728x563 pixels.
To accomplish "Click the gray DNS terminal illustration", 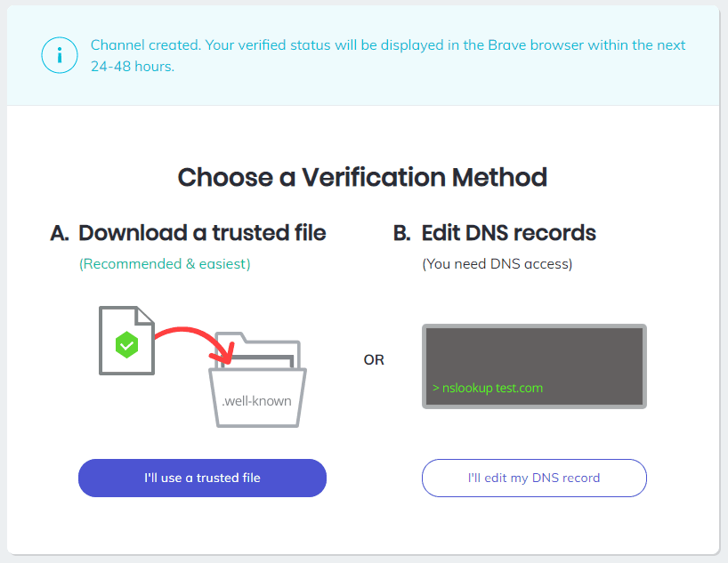I will pos(534,366).
